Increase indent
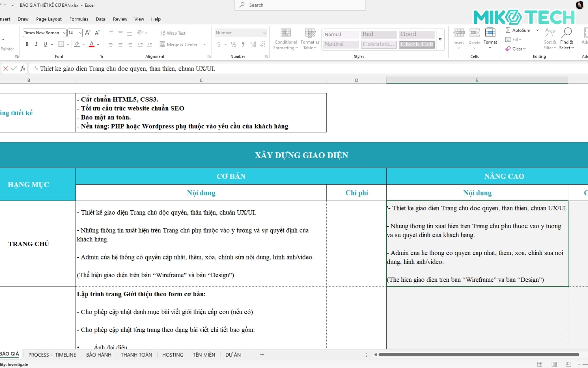This screenshot has height=368, width=588. [149, 44]
